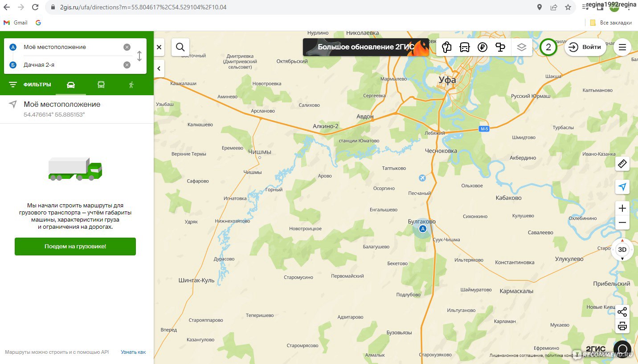
Task: Toggle parks and trees map layer icon
Action: pos(447,47)
